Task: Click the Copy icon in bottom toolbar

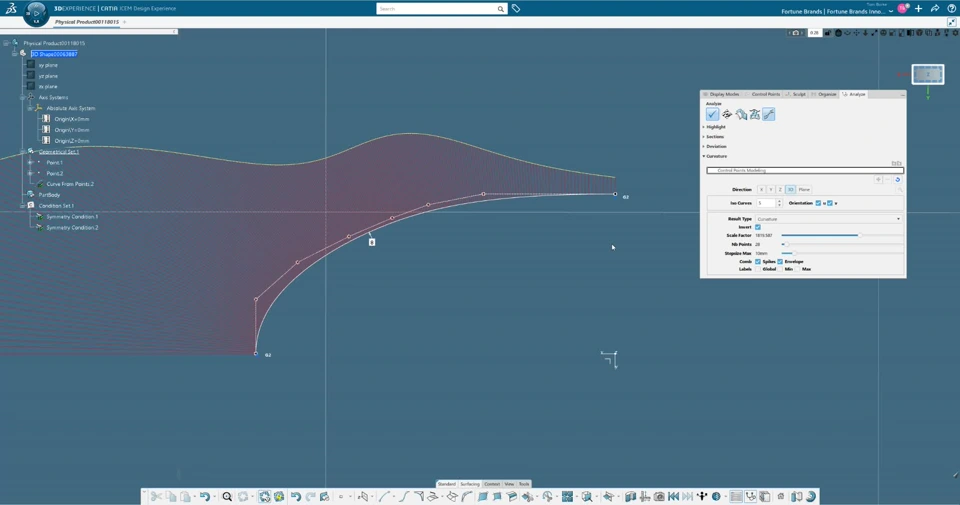Action: pos(171,496)
